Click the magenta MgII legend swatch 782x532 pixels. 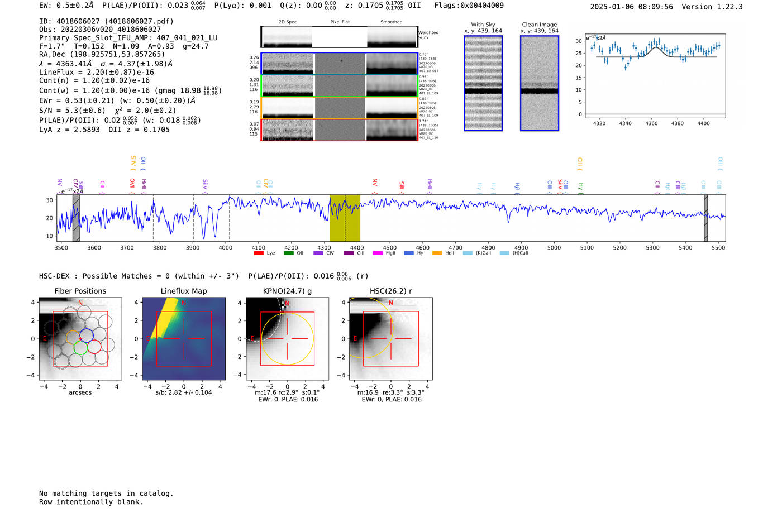point(378,253)
